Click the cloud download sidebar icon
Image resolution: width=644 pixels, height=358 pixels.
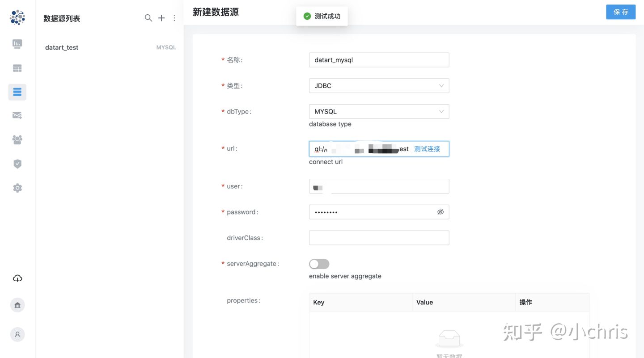(x=17, y=278)
